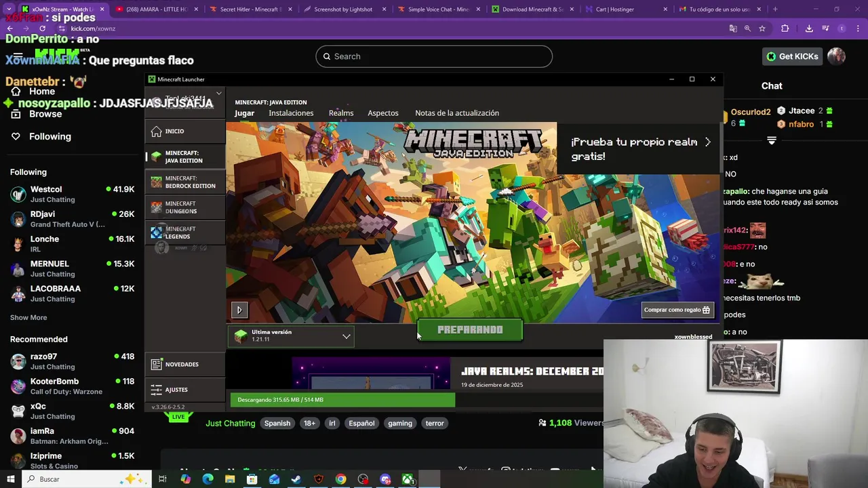Switch to Secret Hitler - Minecraft browser tab
The width and height of the screenshot is (868, 488).
tap(250, 9)
